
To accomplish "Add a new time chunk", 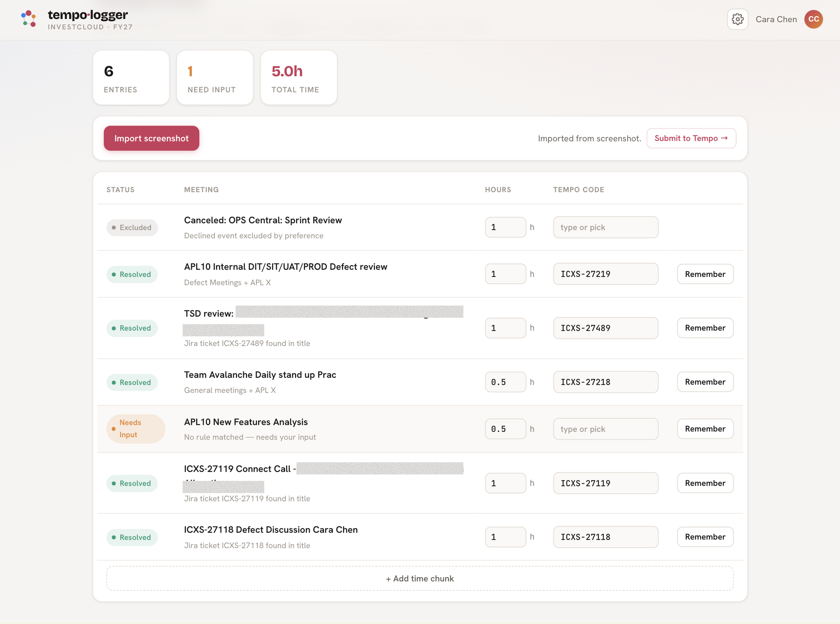I will 420,578.
